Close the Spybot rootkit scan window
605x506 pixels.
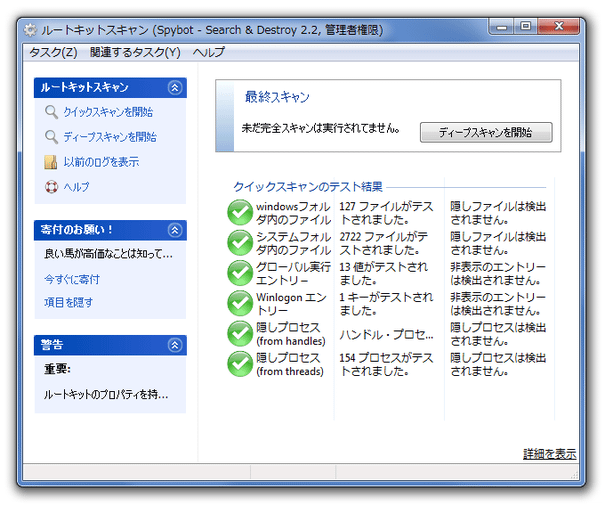click(x=559, y=27)
